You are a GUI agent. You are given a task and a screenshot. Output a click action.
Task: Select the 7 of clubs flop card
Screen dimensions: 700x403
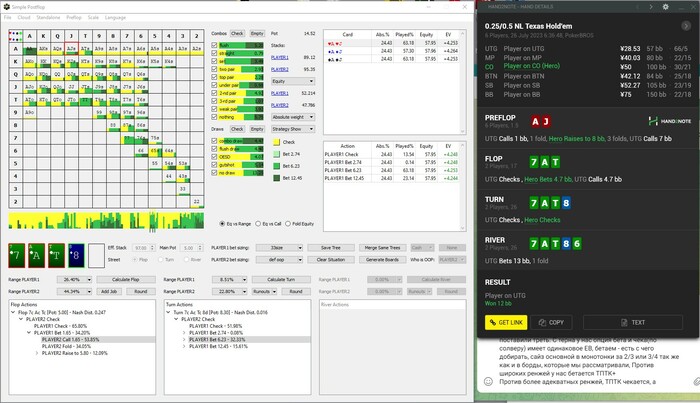tap(17, 255)
